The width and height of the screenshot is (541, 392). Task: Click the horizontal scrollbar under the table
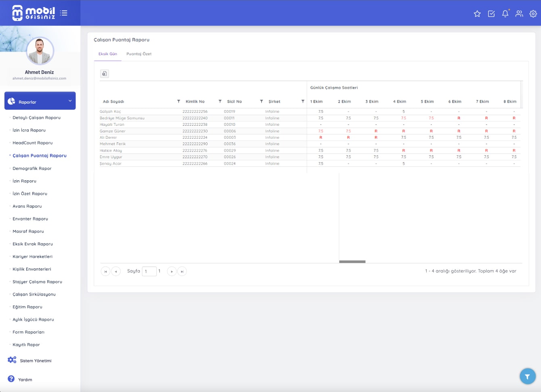point(352,262)
